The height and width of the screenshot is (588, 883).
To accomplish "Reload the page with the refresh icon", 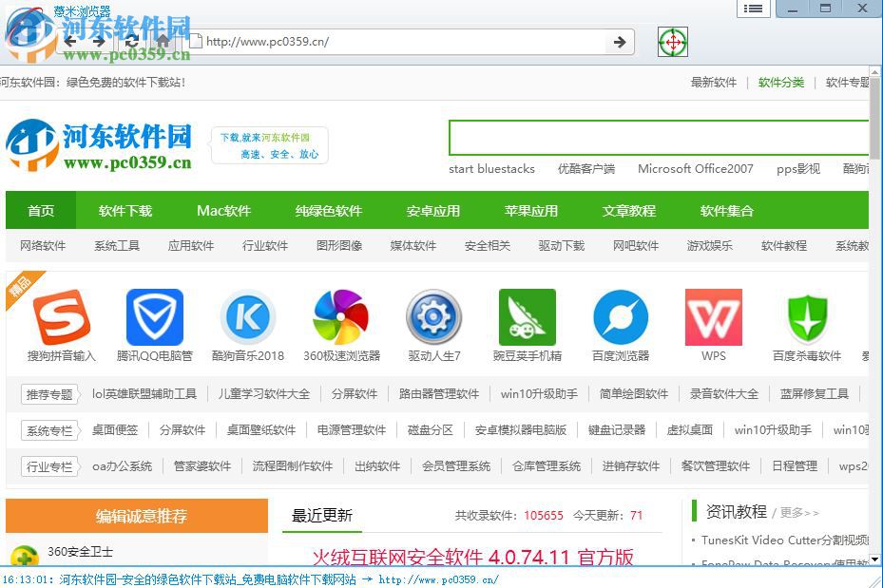I will [132, 41].
